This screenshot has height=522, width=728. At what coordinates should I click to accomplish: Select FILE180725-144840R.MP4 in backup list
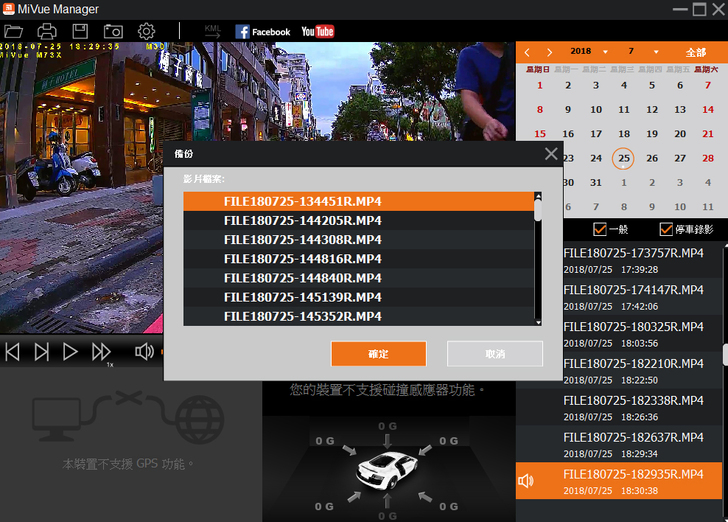coord(358,278)
